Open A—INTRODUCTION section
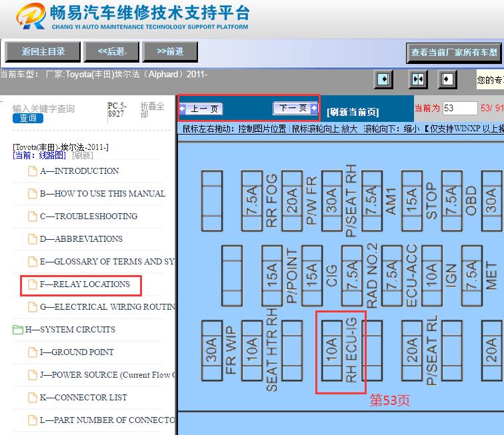The width and height of the screenshot is (504, 435). 79,171
